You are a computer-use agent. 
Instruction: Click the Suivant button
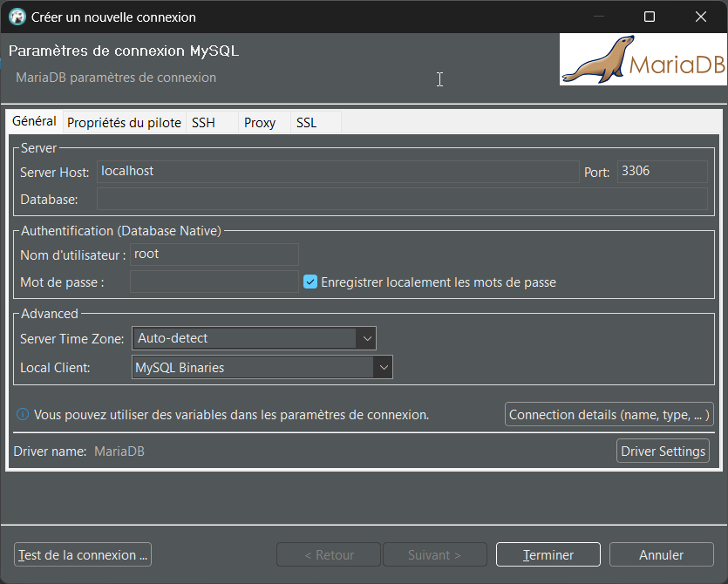click(x=434, y=554)
